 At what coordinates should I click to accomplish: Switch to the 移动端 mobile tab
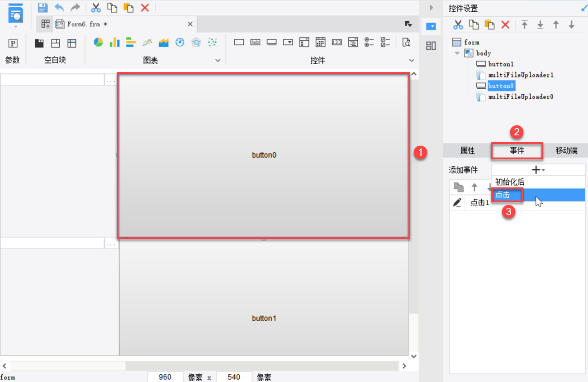pos(566,151)
